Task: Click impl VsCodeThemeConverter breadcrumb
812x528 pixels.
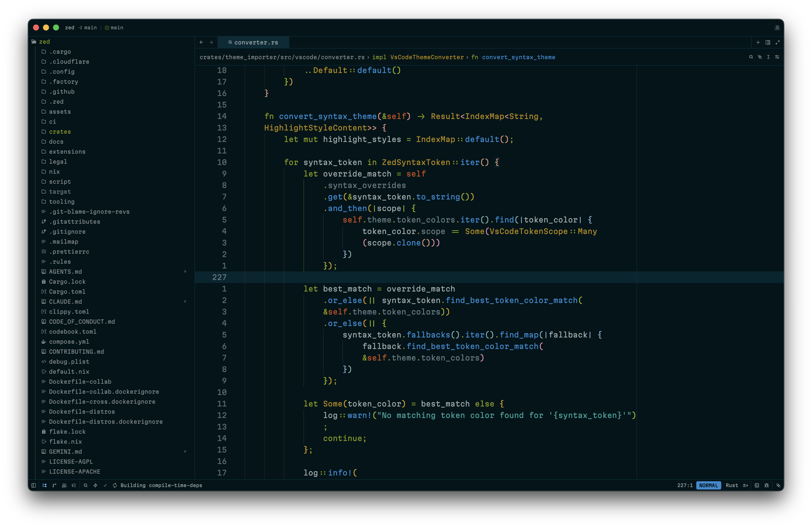Action: click(417, 57)
